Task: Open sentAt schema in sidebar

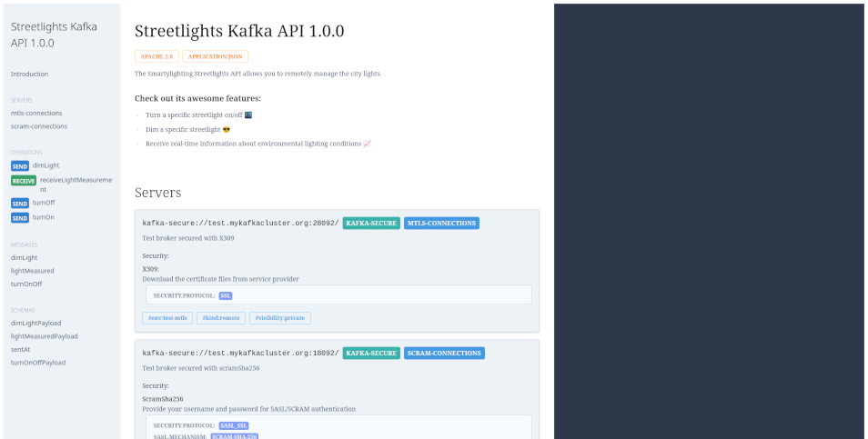Action: click(21, 349)
